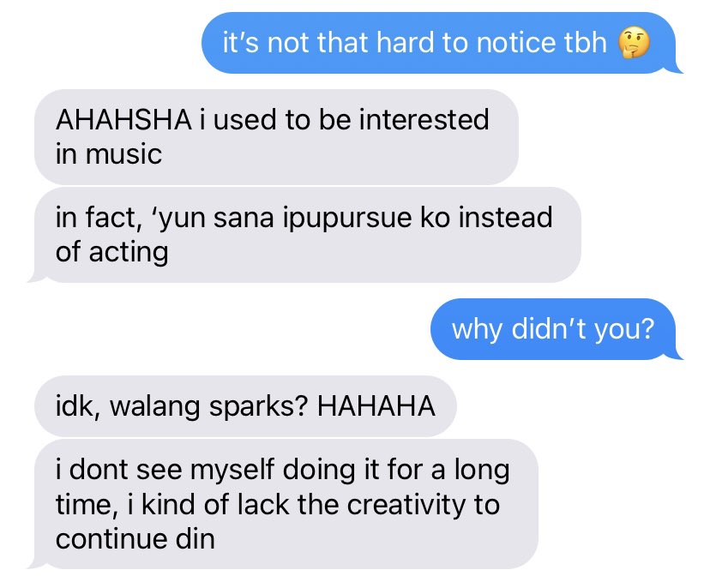The image size is (710, 588).
Task: Select the "idk, walang sparks?" message bubble
Action: pos(245,406)
